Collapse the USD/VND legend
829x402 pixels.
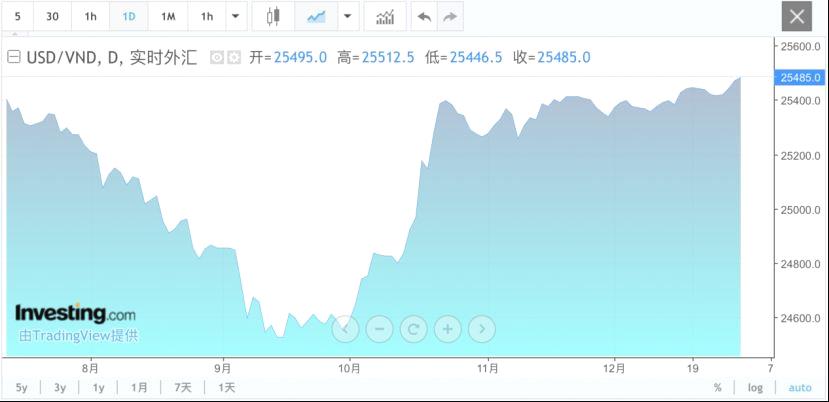point(14,58)
